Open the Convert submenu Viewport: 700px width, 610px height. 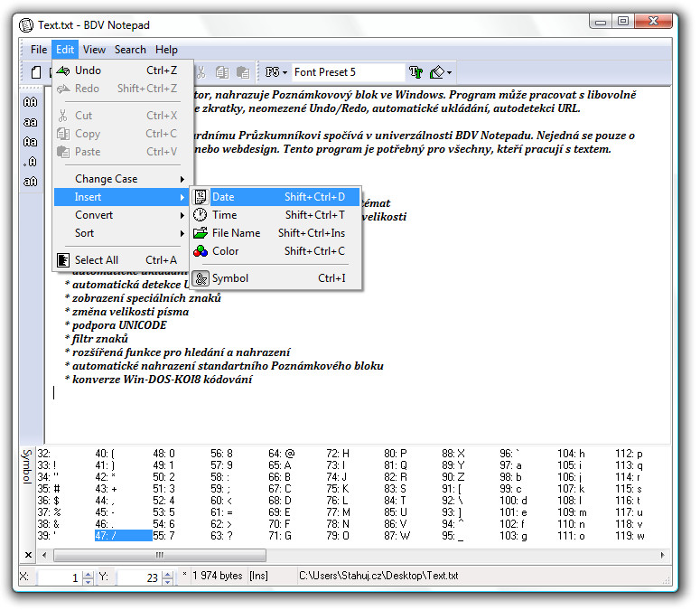123,215
